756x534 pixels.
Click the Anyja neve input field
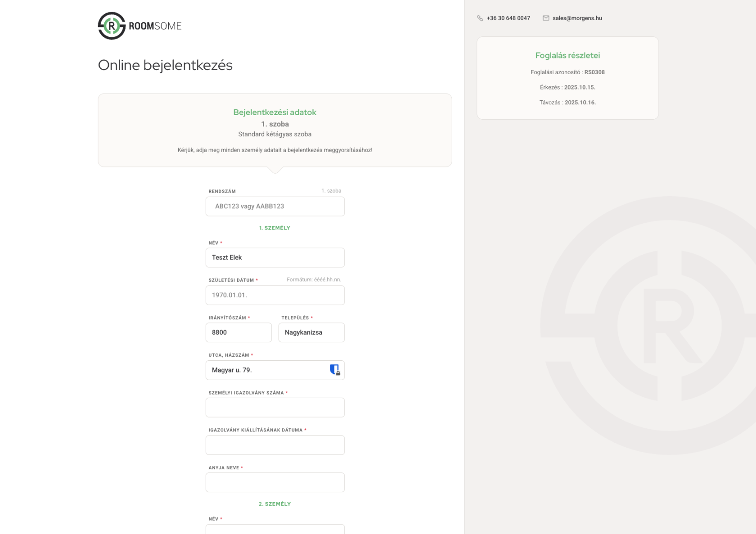tap(275, 482)
